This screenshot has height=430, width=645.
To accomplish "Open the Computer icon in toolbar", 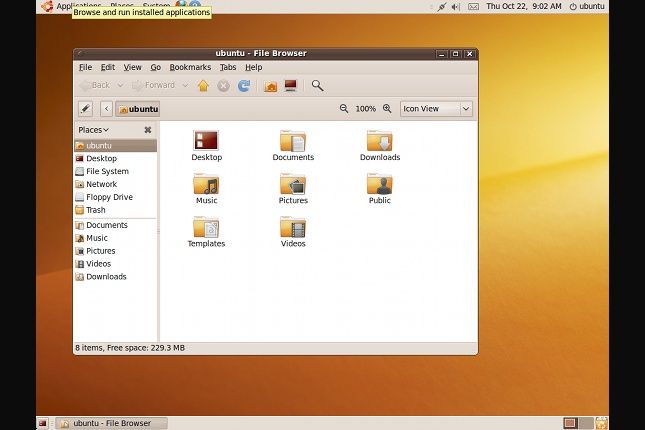I will (x=291, y=86).
